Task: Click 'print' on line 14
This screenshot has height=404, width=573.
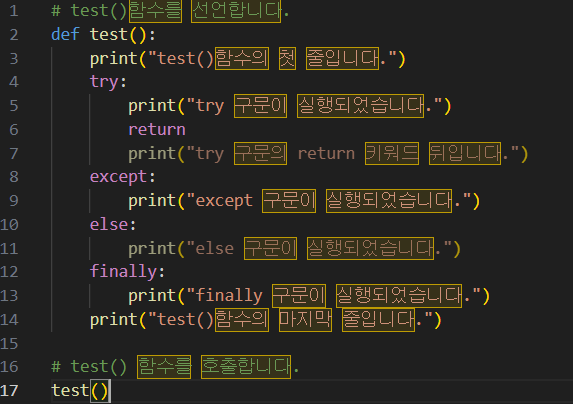Action: pyautogui.click(x=114, y=320)
